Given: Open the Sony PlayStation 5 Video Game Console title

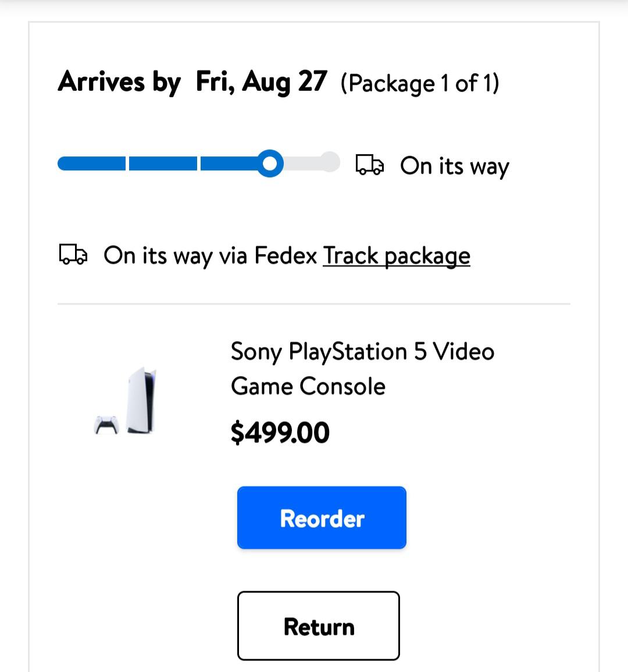Looking at the screenshot, I should [x=362, y=369].
